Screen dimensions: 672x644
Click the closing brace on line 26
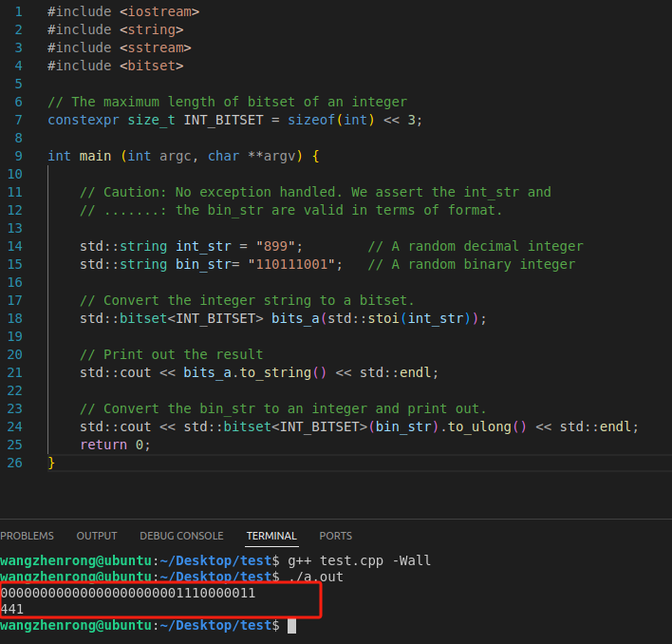pyautogui.click(x=51, y=464)
